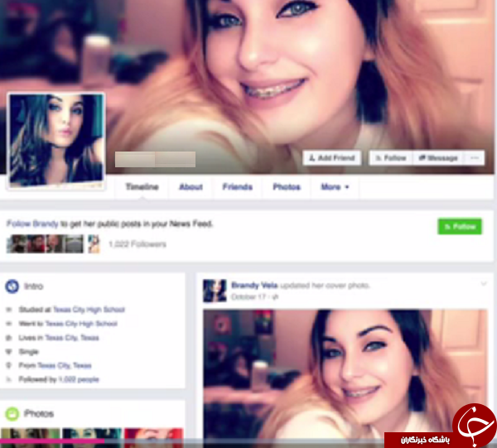Click the green Follow button
The image size is (497, 448).
tap(459, 226)
